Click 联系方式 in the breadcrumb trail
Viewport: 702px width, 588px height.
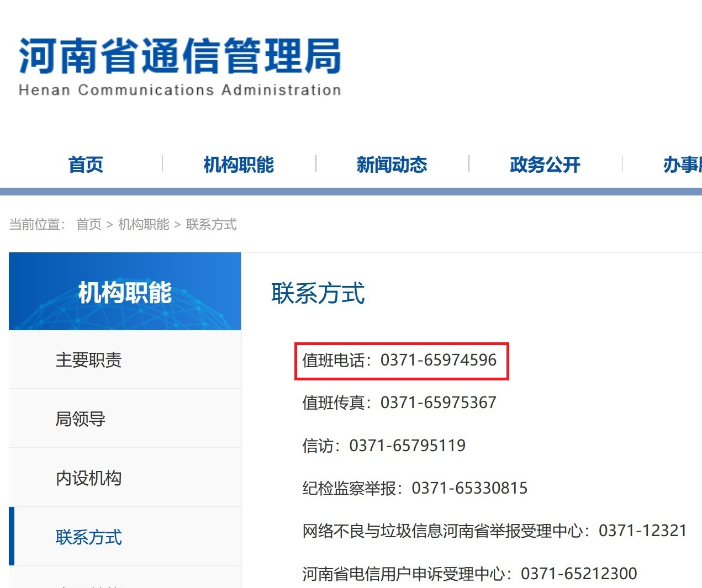pos(211,224)
